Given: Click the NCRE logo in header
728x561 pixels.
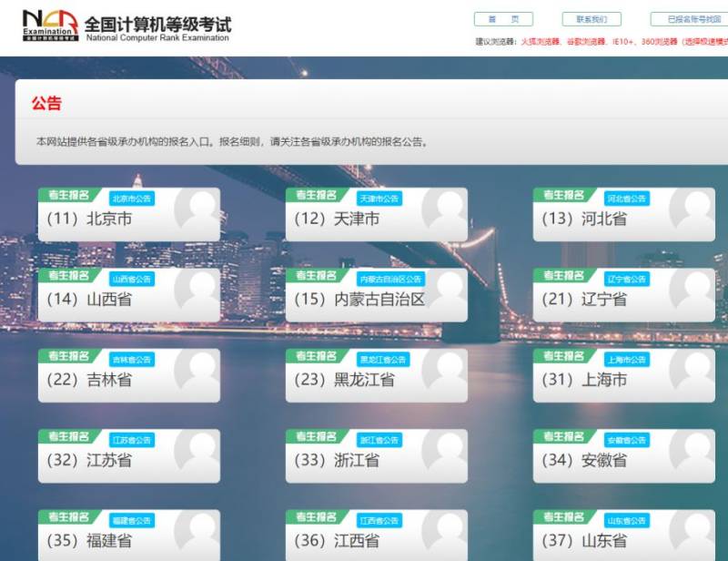Looking at the screenshot, I should coord(50,25).
